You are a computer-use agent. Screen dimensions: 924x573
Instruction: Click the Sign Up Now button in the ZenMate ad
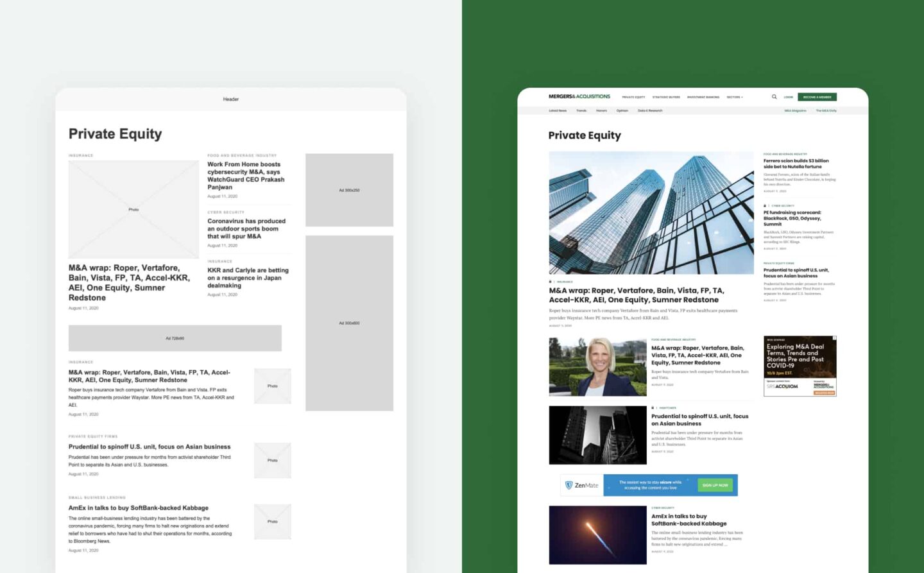715,485
